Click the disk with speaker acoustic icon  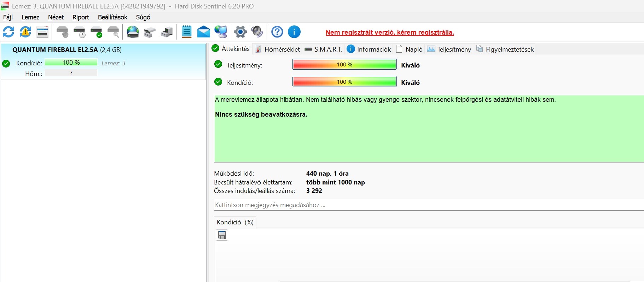[63, 32]
